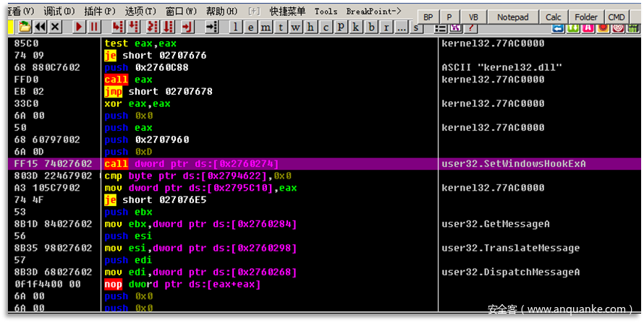Click the Execute till return icon

187,27
